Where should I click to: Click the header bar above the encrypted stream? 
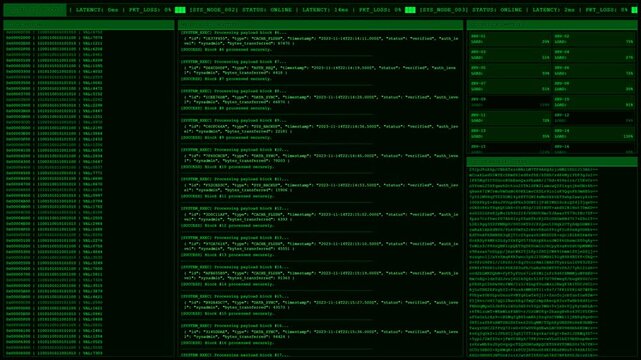click(x=552, y=162)
